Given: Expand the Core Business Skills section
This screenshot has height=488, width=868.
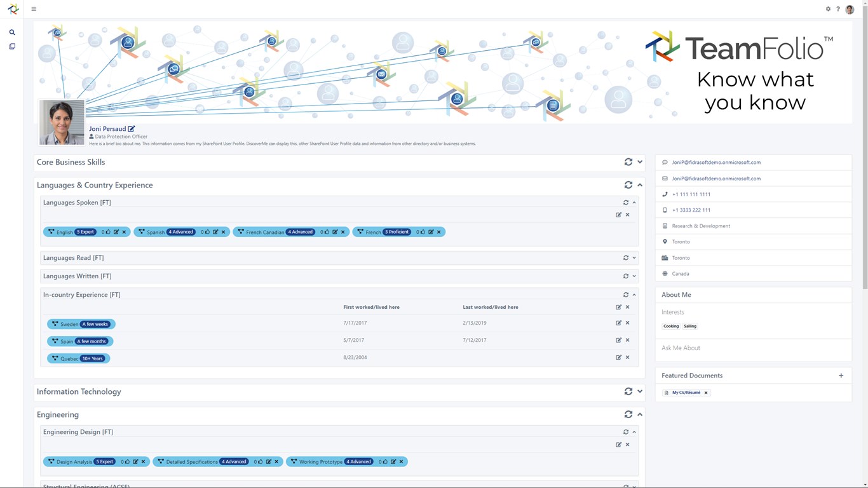Looking at the screenshot, I should 640,162.
